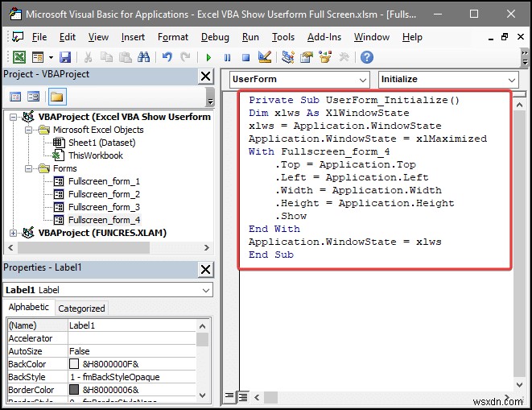The height and width of the screenshot is (410, 532).
Task: Switch to the Categorized properties tab
Action: pyautogui.click(x=81, y=309)
